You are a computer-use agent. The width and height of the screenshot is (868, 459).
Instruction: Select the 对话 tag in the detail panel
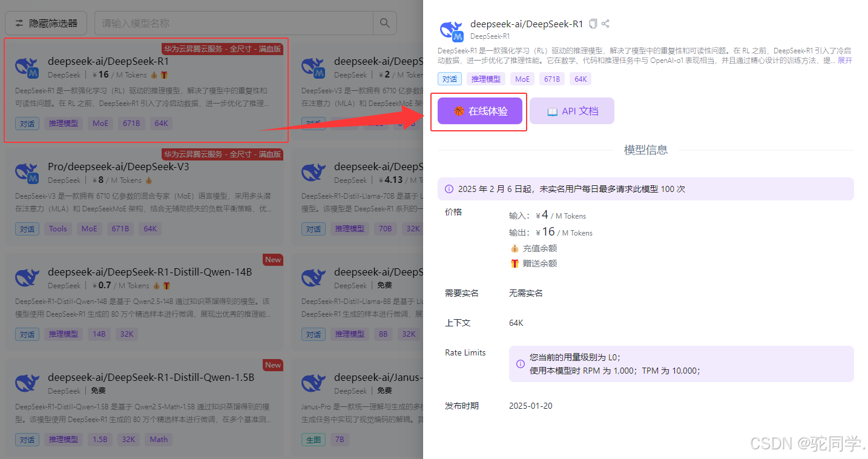point(450,79)
